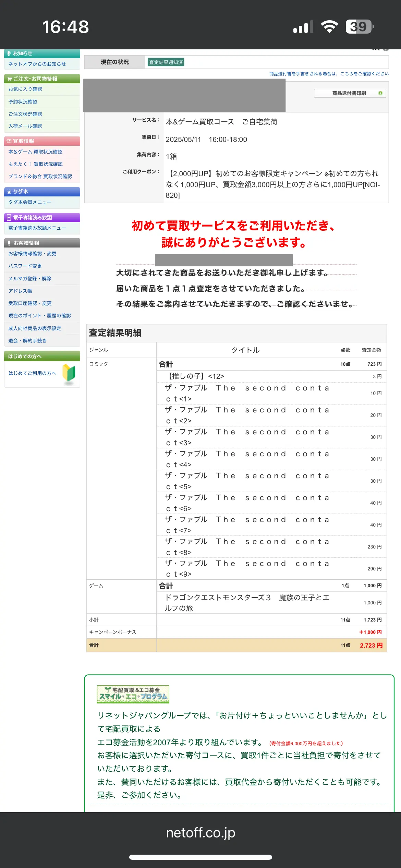Click battery level indicator
This screenshot has width=401, height=868.
click(360, 27)
